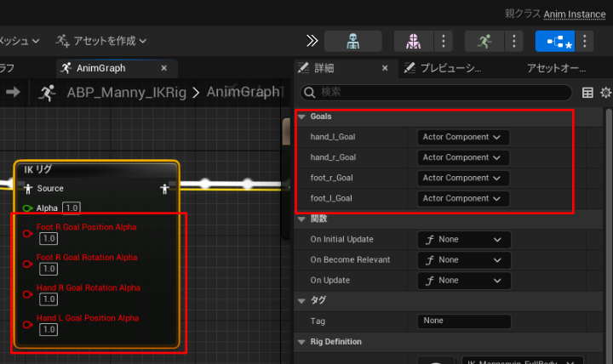Click Foot R Goal Rotation Alpha value field

[x=49, y=269]
